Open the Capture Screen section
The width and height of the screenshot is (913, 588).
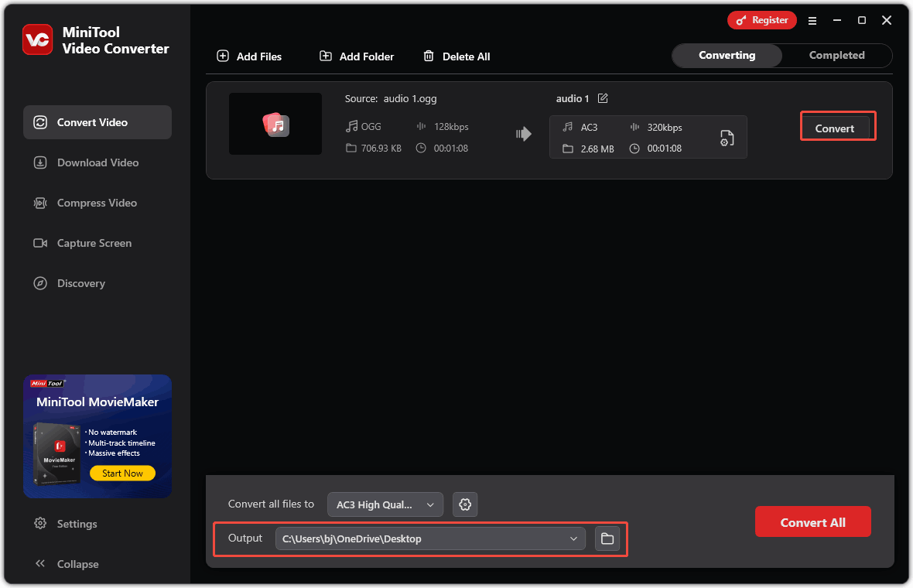(x=97, y=243)
